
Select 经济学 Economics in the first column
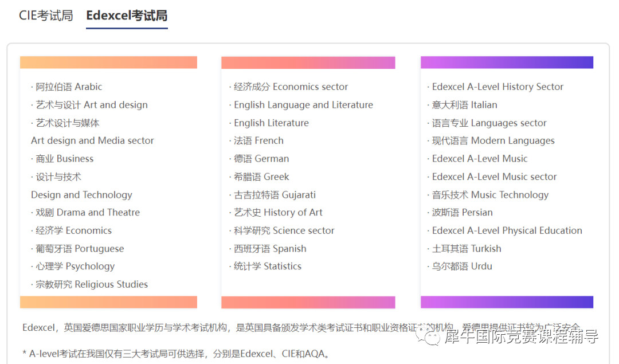pyautogui.click(x=73, y=230)
